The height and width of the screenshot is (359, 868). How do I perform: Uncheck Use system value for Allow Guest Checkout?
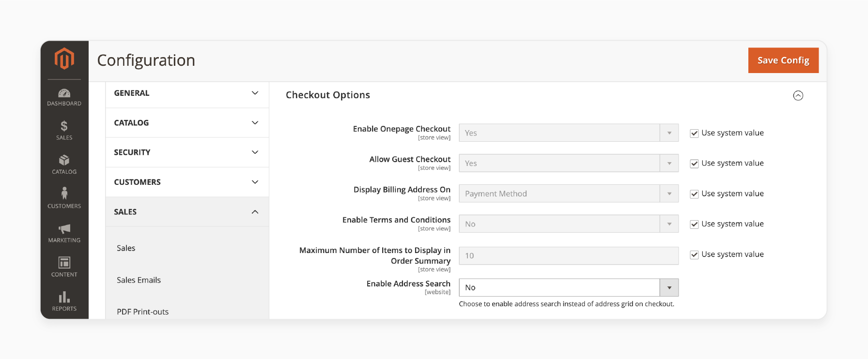coord(694,164)
